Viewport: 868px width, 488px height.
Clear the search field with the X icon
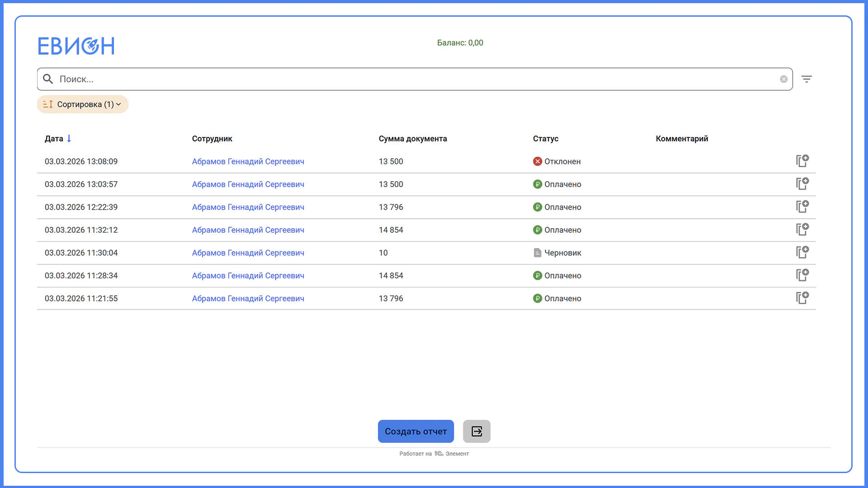point(784,79)
